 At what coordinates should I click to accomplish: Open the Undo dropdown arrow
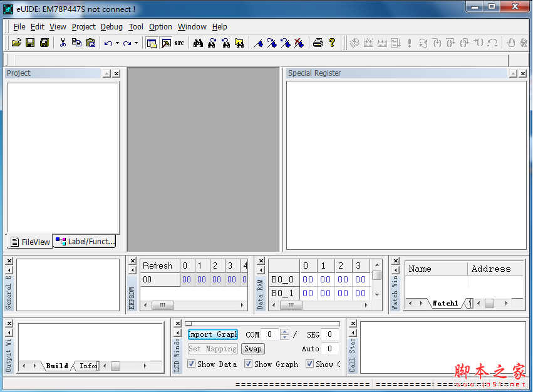click(x=117, y=43)
